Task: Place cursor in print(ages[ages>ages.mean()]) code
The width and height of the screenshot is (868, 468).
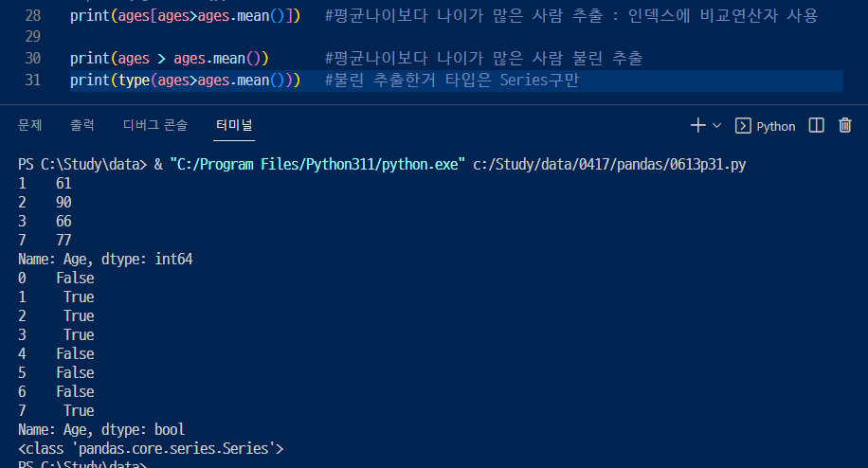Action: (185, 15)
